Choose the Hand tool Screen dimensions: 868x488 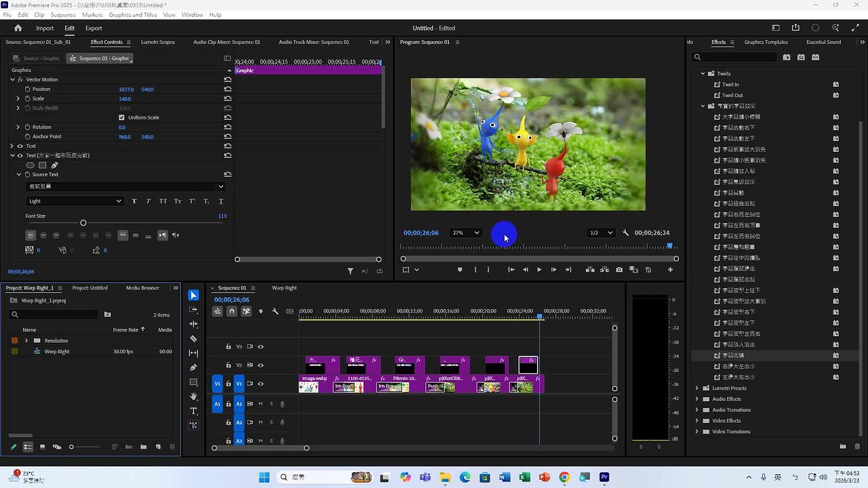[193, 396]
